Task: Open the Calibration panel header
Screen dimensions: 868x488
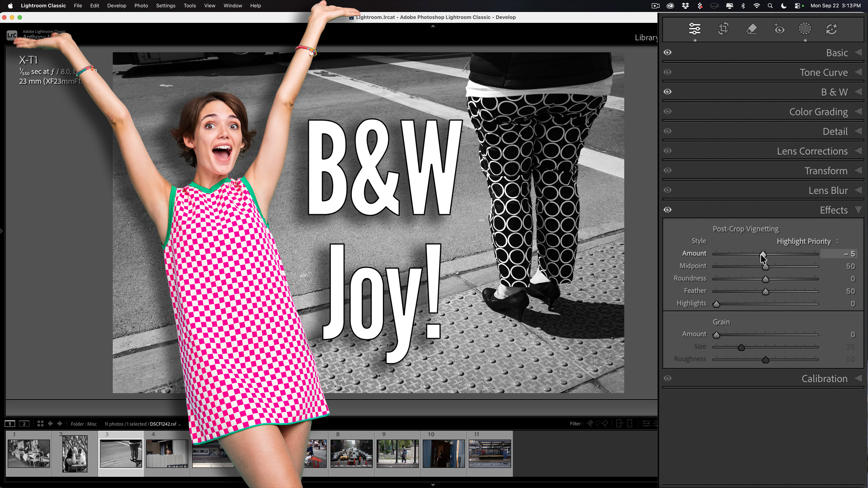Action: pyautogui.click(x=824, y=378)
